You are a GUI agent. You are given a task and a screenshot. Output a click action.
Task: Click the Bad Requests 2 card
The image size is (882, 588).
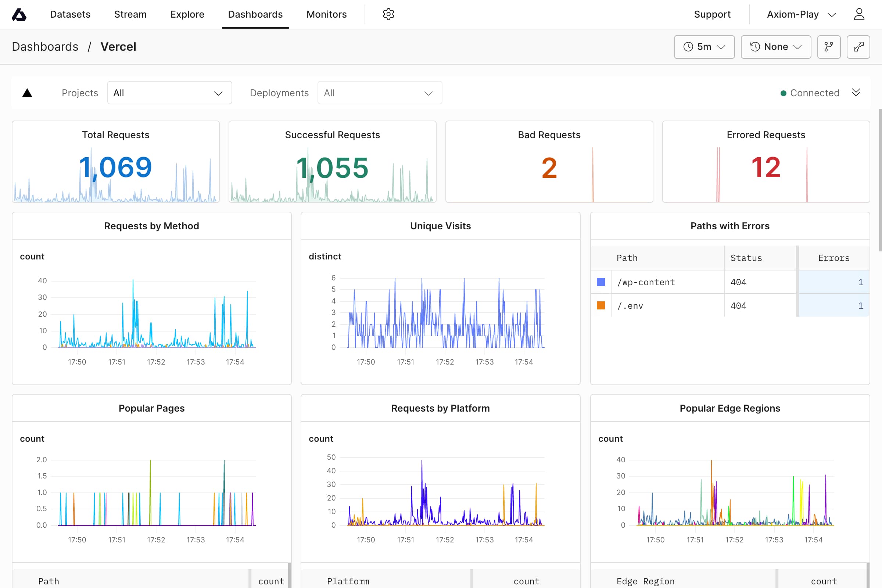pos(549,162)
